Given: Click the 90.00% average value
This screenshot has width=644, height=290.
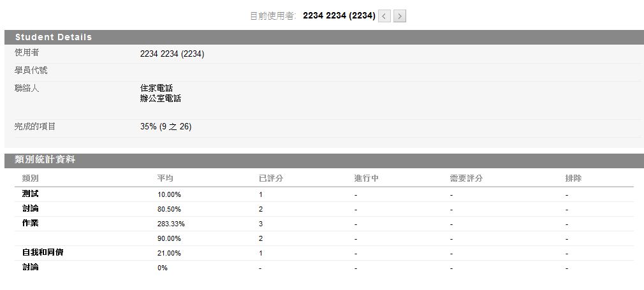Looking at the screenshot, I should click(169, 238).
